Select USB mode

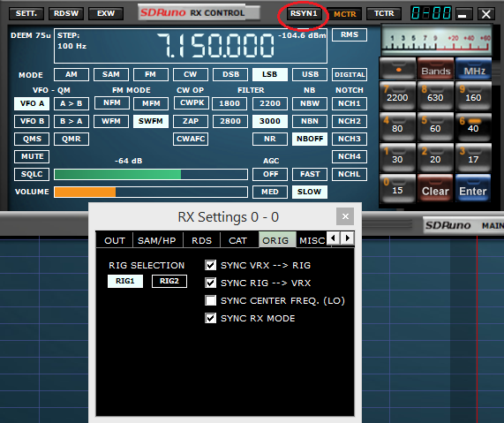point(310,75)
